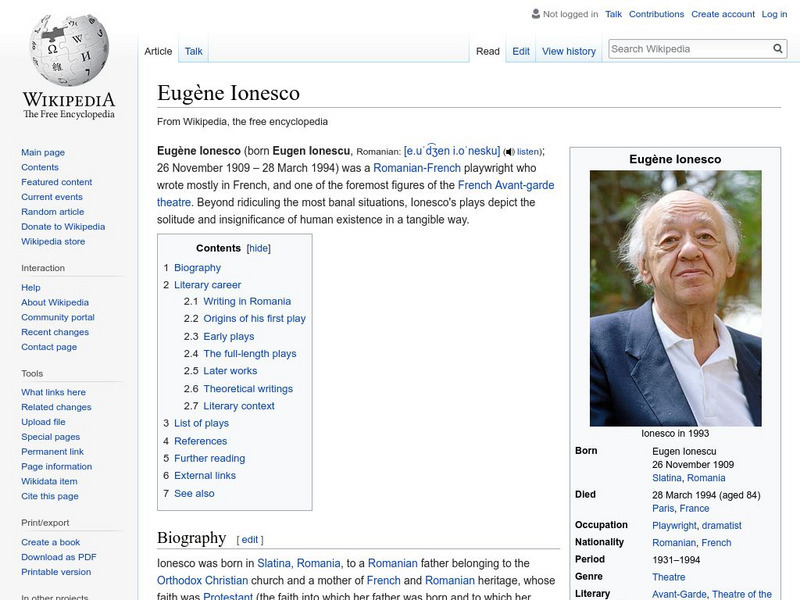Jump to References section

[201, 441]
